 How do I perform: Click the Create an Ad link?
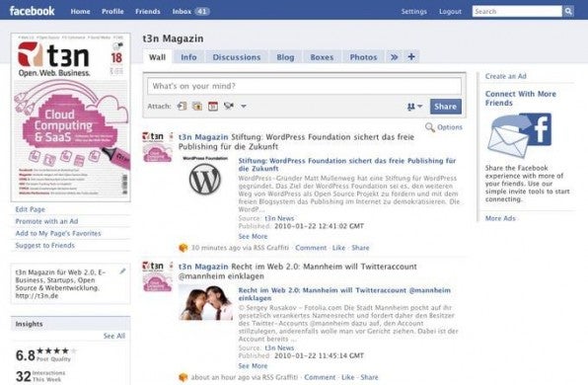(x=505, y=76)
